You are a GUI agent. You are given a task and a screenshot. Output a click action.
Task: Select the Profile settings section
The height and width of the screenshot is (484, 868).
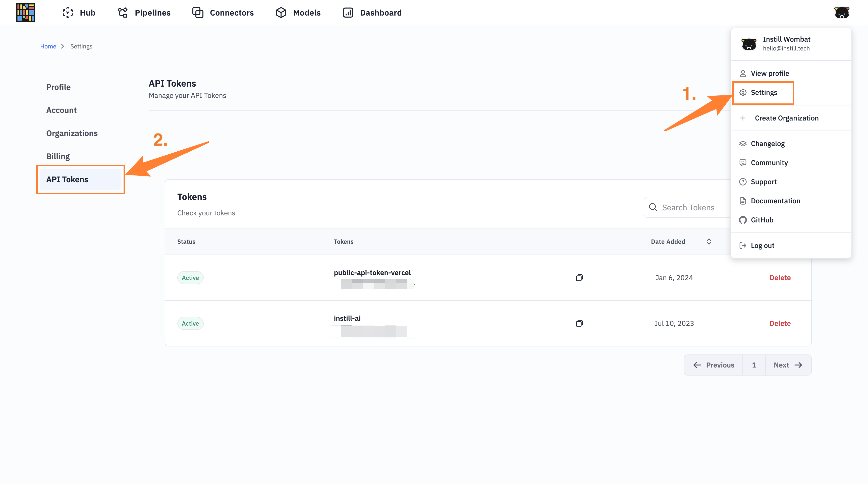point(58,87)
